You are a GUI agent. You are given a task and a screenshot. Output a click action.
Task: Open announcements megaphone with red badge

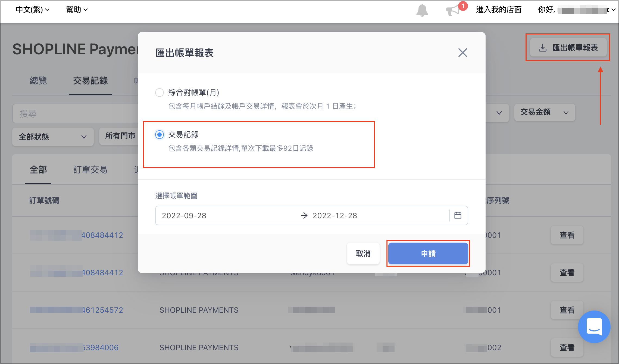point(456,9)
